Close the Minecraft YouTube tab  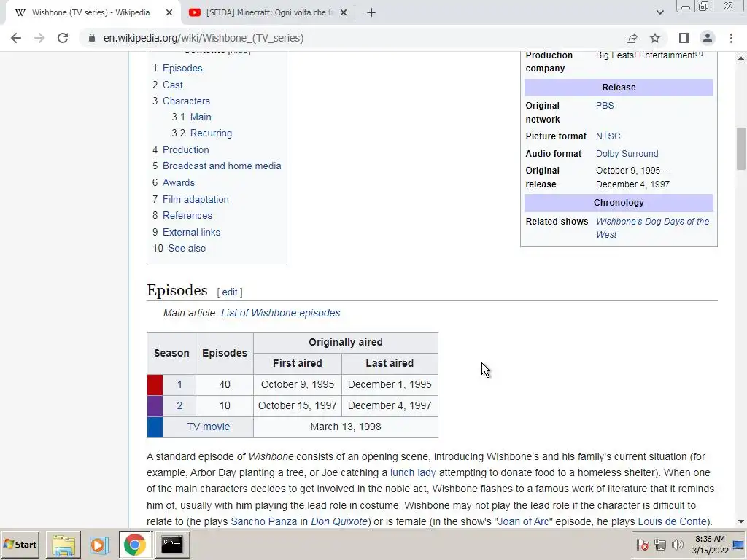click(x=344, y=13)
